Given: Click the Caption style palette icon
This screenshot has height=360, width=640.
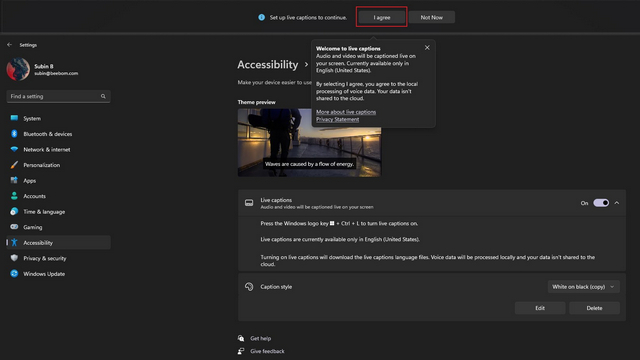Looking at the screenshot, I should pos(249,287).
